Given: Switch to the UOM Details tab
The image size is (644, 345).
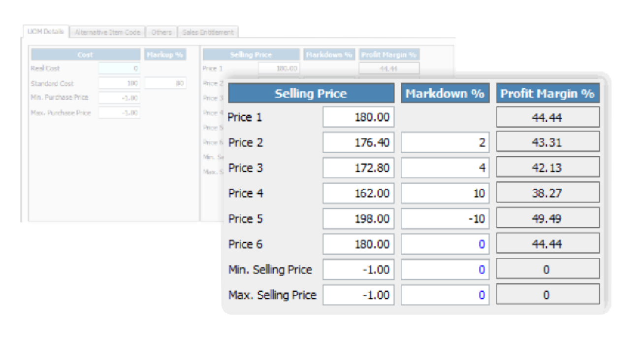Looking at the screenshot, I should pyautogui.click(x=46, y=32).
